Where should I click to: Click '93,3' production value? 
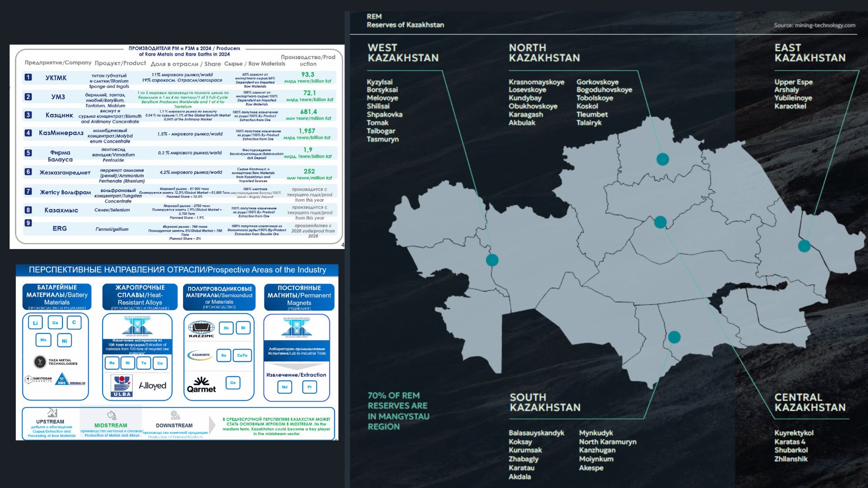(x=307, y=75)
